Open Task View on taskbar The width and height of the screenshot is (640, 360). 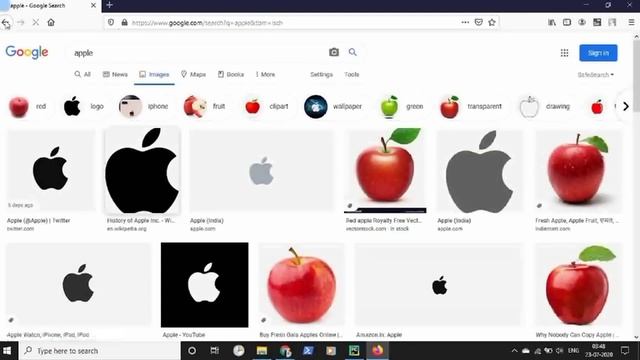point(215,351)
